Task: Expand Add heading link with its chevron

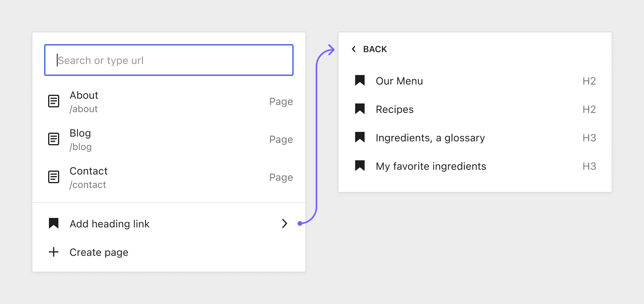Action: pos(284,223)
